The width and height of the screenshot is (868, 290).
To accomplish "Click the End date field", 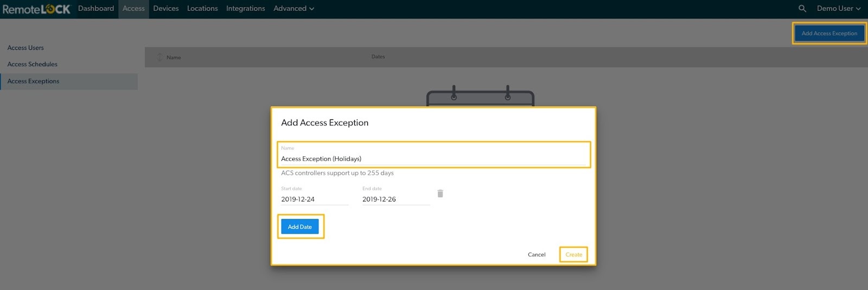I will [x=395, y=199].
